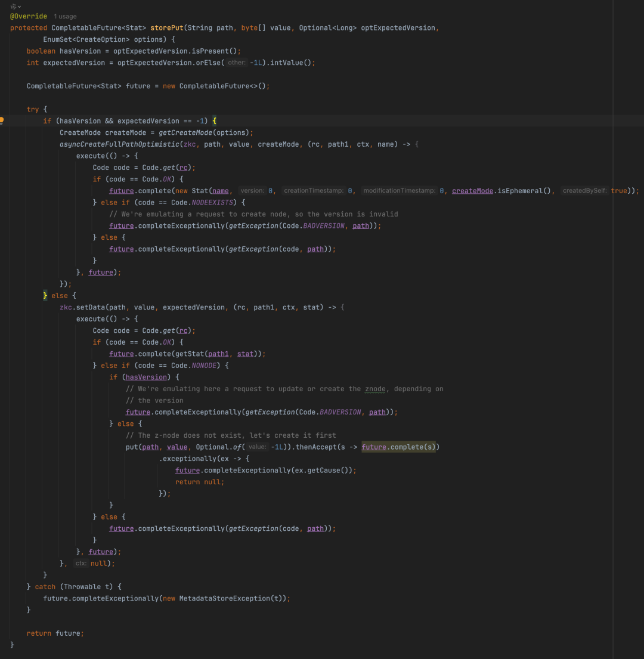Click the AI actions icon above @Override
Image resolution: width=644 pixels, height=659 pixels.
point(13,7)
